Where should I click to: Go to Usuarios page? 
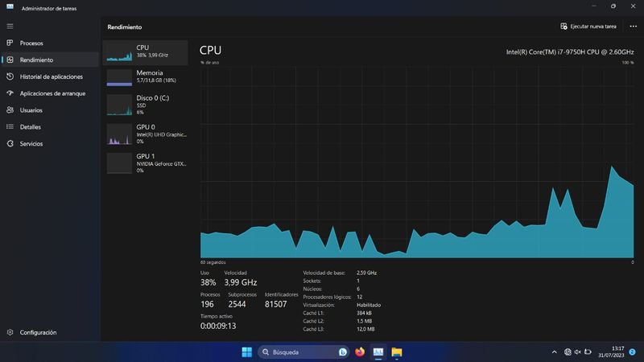(x=50, y=110)
